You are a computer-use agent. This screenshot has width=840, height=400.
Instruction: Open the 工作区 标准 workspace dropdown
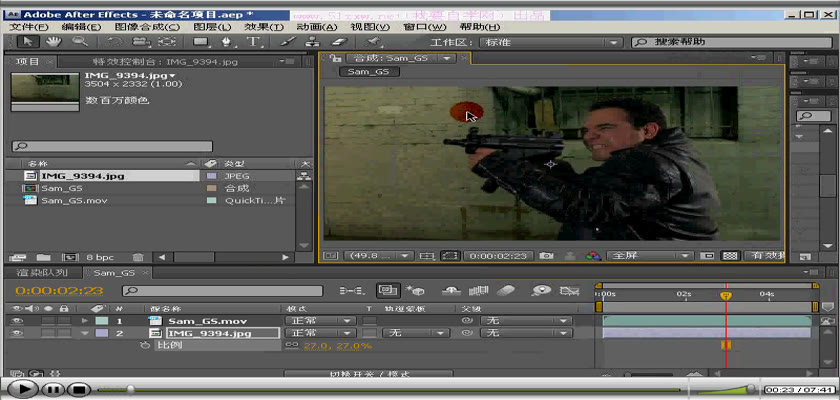(x=551, y=42)
